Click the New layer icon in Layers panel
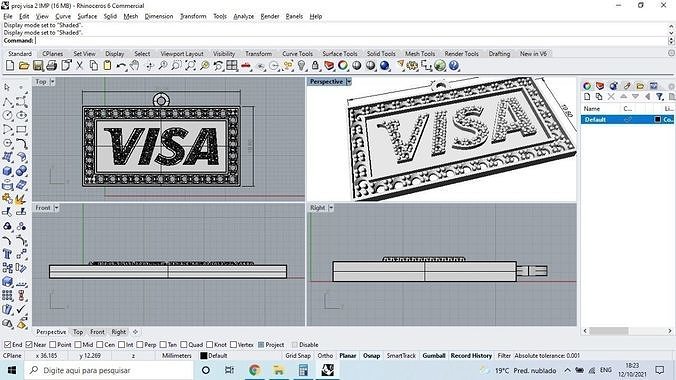 pos(587,97)
